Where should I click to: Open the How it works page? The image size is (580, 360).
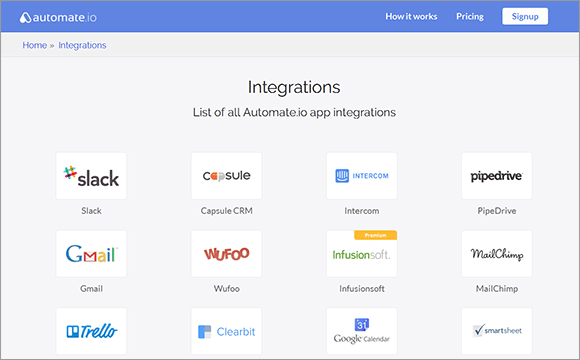click(x=411, y=17)
